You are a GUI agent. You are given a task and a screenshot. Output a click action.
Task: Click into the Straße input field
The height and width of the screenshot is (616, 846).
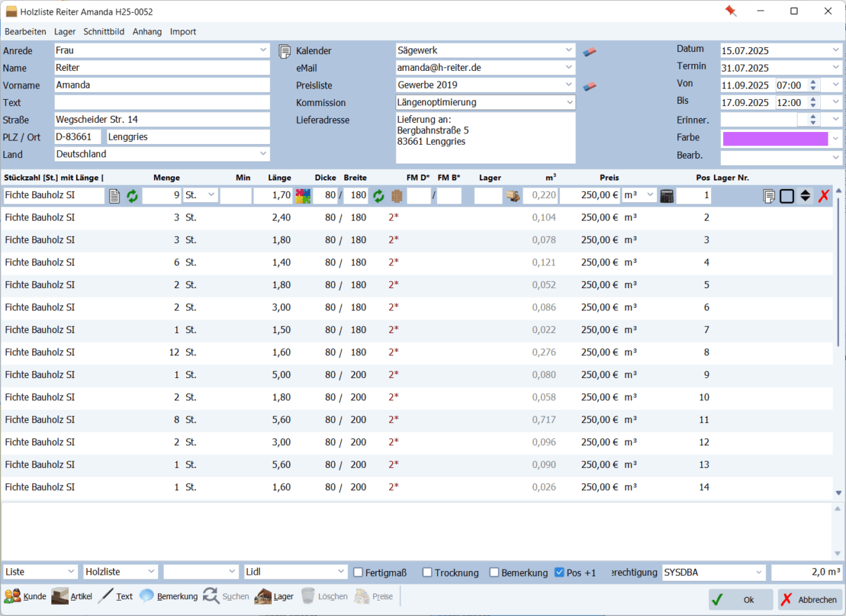tap(162, 119)
